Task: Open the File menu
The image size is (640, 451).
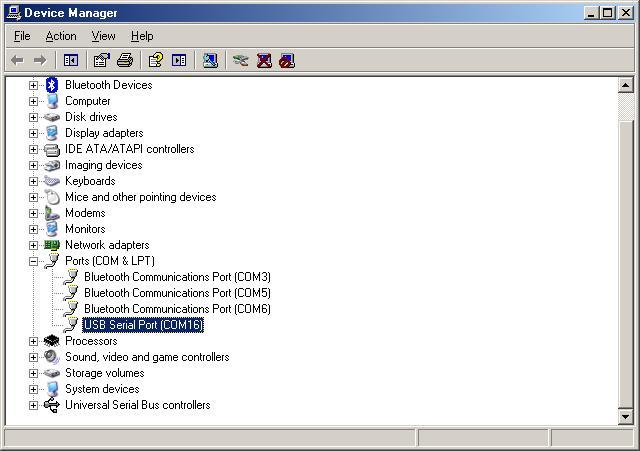Action: tap(22, 36)
